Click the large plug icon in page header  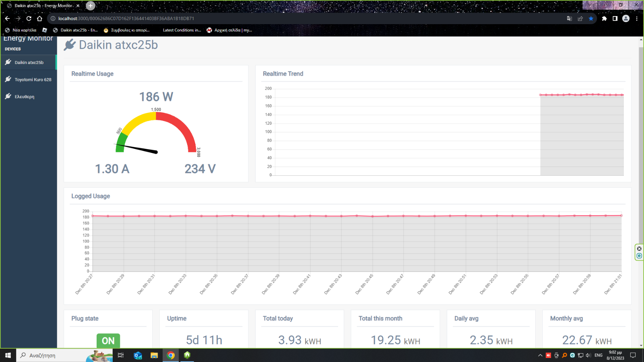70,45
